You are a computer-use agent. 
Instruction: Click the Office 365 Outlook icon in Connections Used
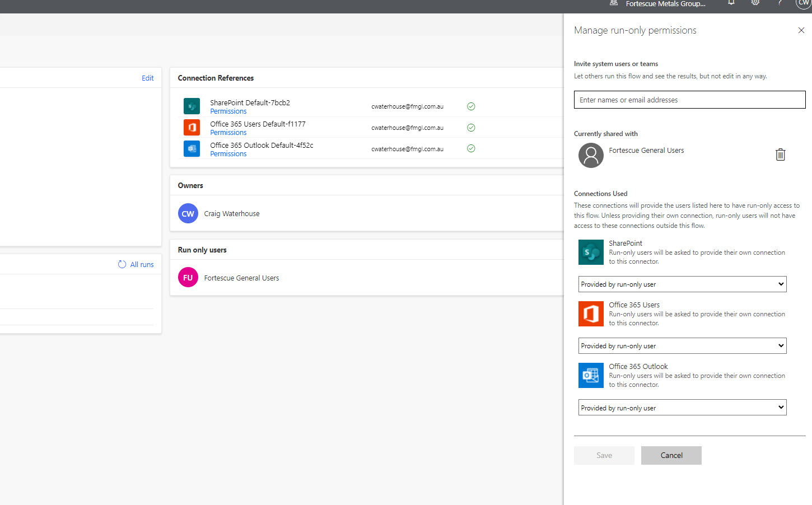591,375
